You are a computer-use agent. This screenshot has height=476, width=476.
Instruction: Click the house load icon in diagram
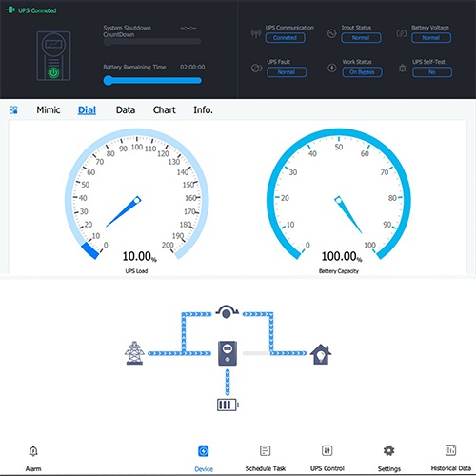point(321,354)
